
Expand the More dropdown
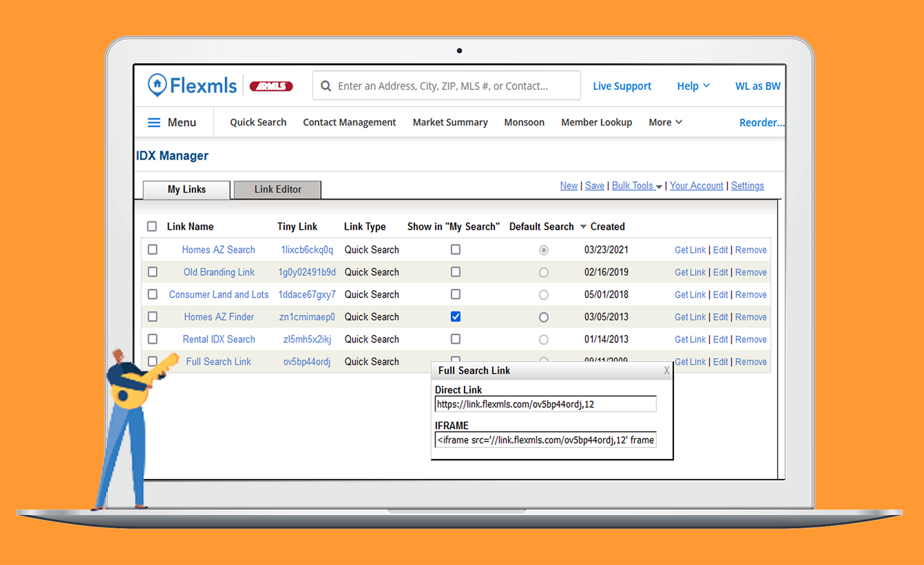coord(666,122)
